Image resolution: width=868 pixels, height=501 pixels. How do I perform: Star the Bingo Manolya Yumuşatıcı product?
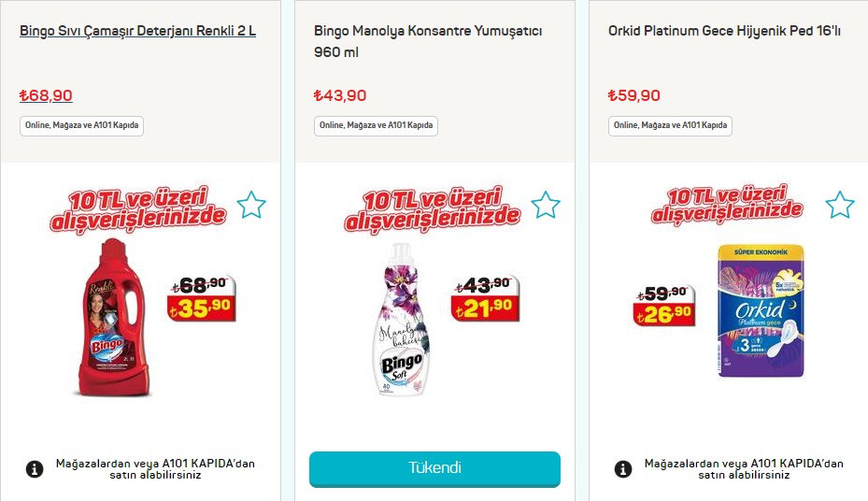click(546, 205)
